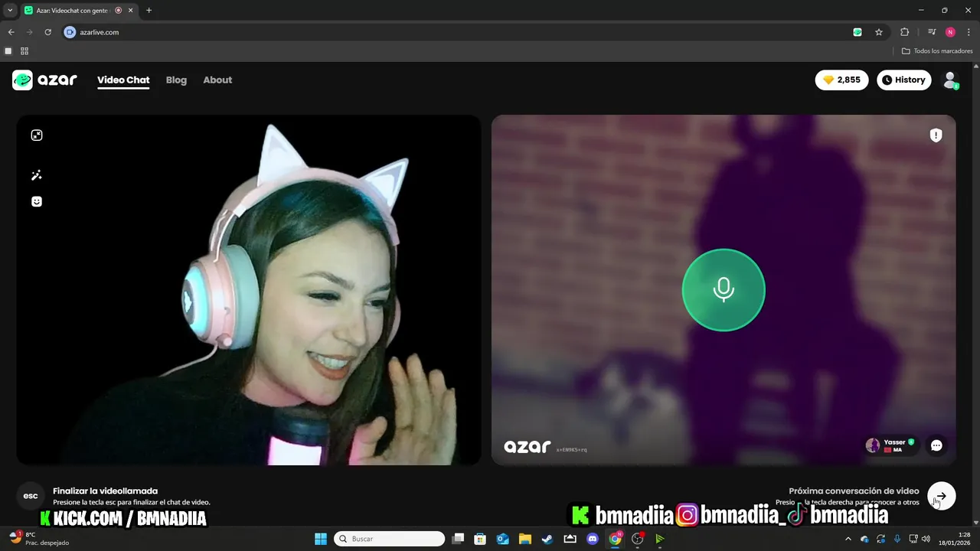Click the azarlive.com address bar
The width and height of the screenshot is (980, 551).
pos(459,32)
